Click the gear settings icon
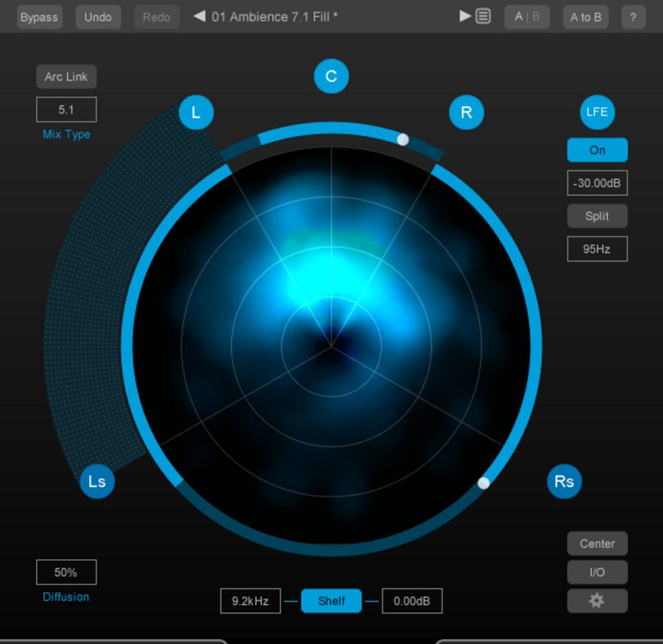Screen dimensions: 663x644 pos(597,601)
